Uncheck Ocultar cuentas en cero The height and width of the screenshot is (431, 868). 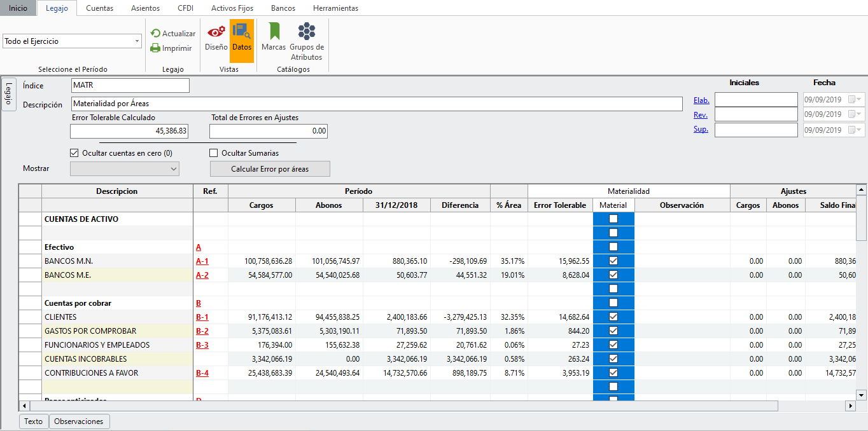point(74,153)
